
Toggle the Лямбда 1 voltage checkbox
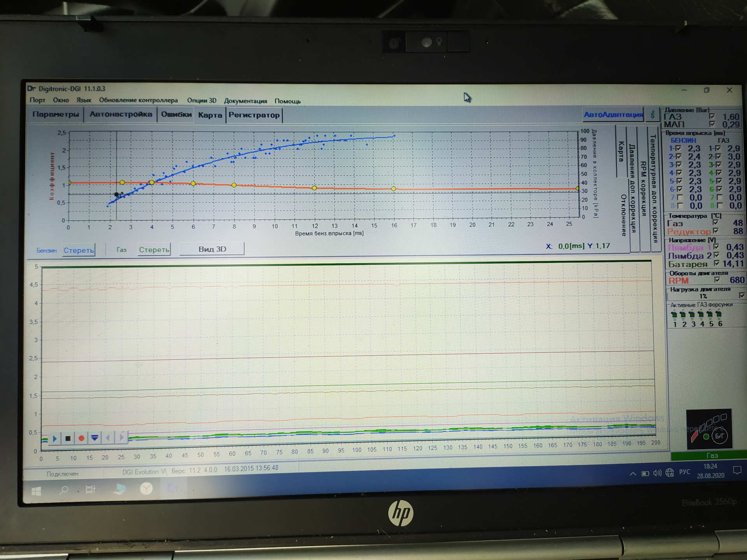716,247
